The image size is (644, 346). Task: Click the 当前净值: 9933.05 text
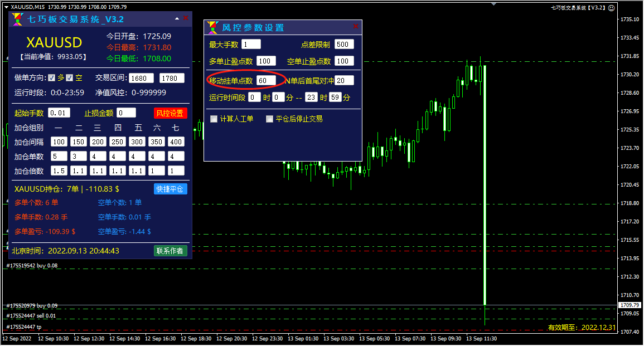coord(54,57)
